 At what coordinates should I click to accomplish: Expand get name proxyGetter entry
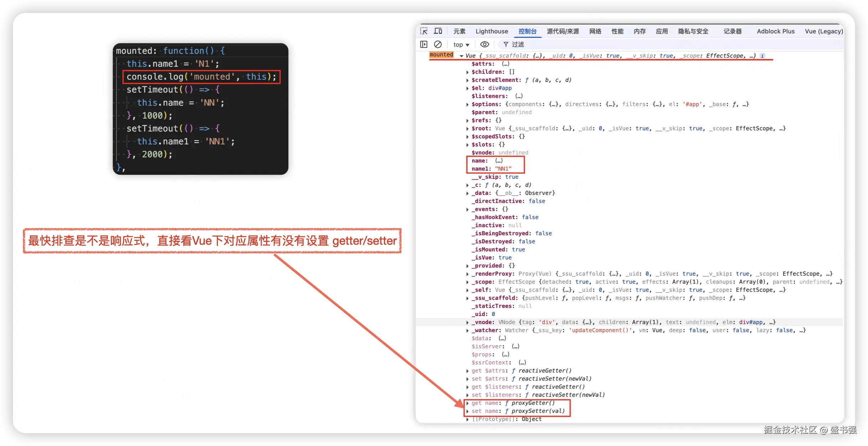click(x=468, y=403)
